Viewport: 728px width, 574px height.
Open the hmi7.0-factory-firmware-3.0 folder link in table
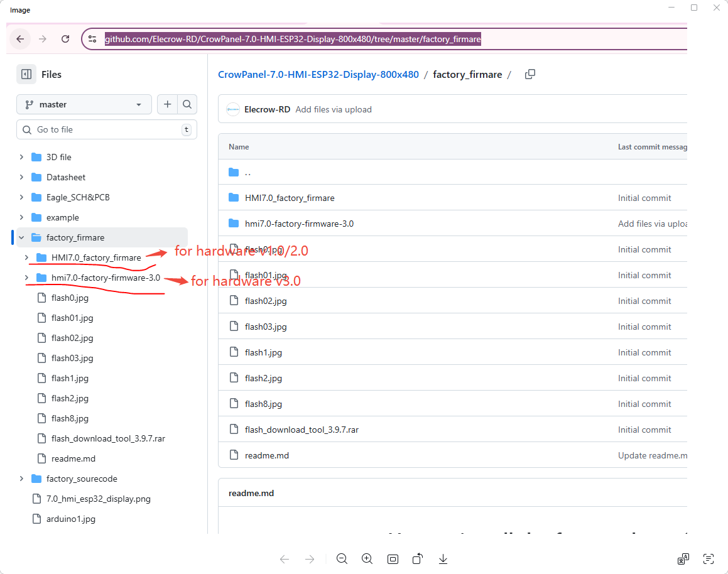[x=299, y=224]
